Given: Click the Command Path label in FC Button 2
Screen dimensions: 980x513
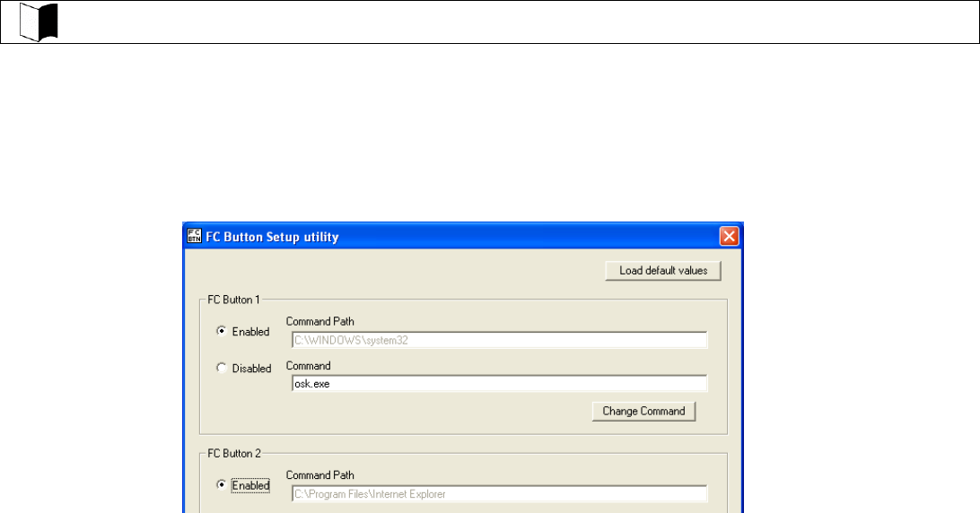Looking at the screenshot, I should pyautogui.click(x=320, y=475).
